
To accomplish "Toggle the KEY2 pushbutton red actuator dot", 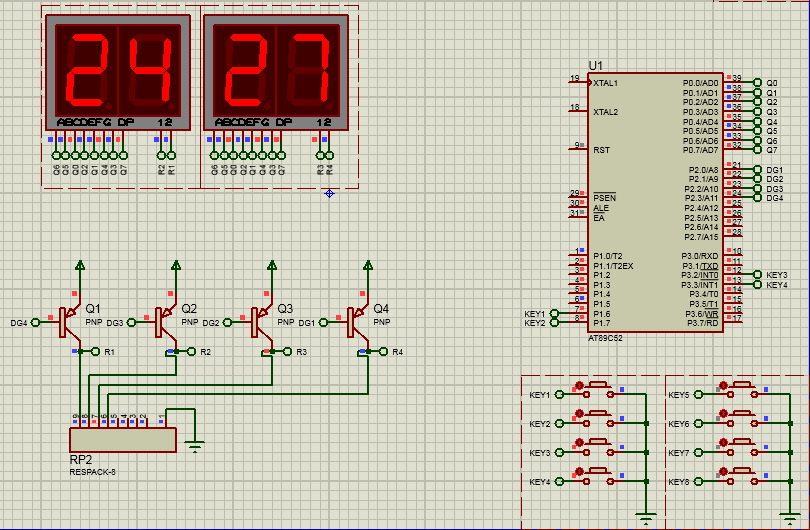I will click(579, 414).
